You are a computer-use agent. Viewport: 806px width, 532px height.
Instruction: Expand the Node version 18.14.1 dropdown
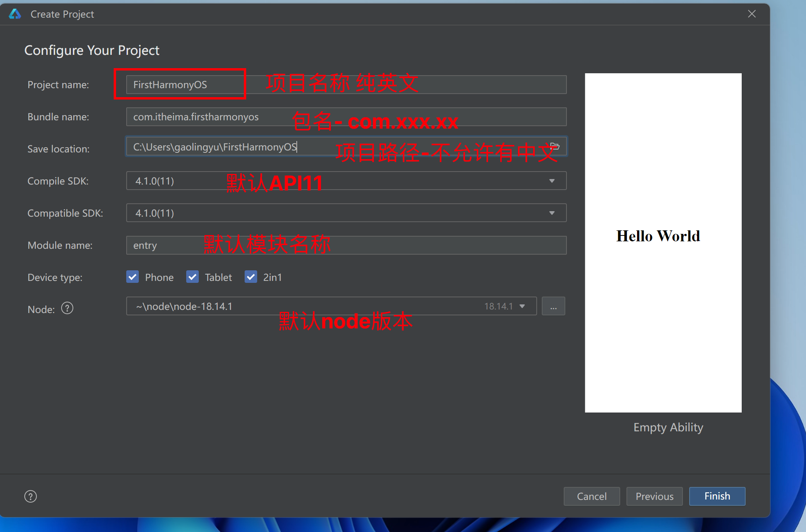pos(522,306)
